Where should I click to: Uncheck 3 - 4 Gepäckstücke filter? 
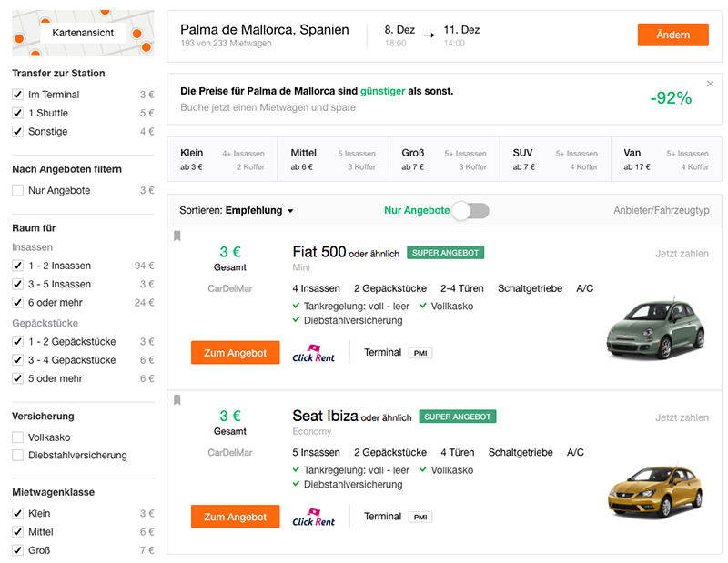click(17, 360)
